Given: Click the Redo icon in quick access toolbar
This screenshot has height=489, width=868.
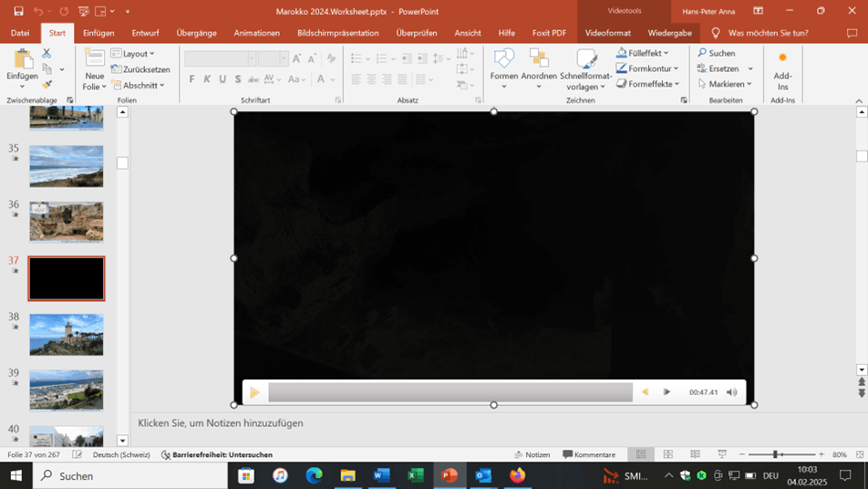Looking at the screenshot, I should (64, 11).
